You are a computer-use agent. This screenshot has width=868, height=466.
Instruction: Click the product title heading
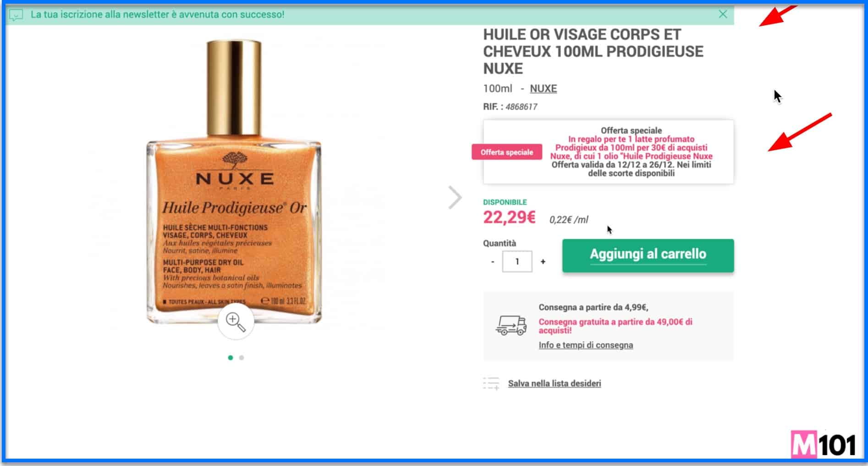pyautogui.click(x=593, y=51)
